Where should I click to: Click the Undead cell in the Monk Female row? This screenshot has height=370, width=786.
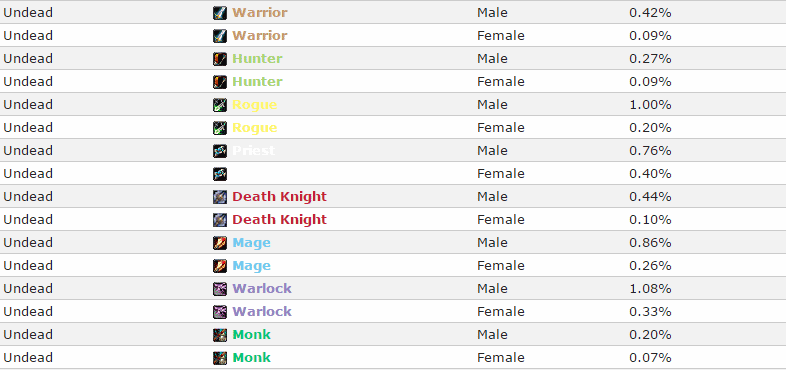click(28, 358)
